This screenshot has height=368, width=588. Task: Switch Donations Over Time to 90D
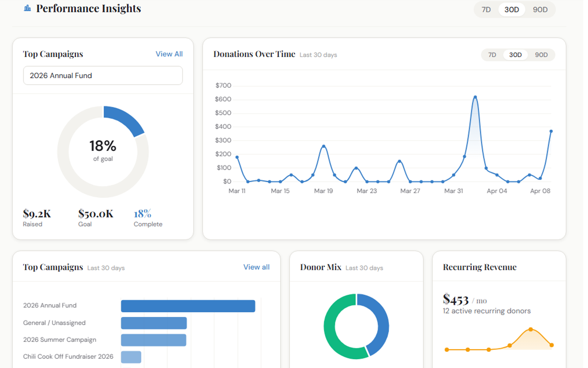click(541, 54)
